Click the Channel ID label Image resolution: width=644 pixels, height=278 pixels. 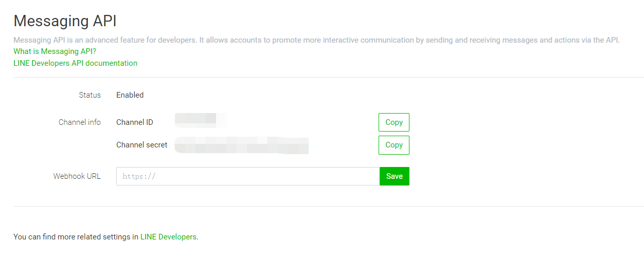click(x=134, y=122)
